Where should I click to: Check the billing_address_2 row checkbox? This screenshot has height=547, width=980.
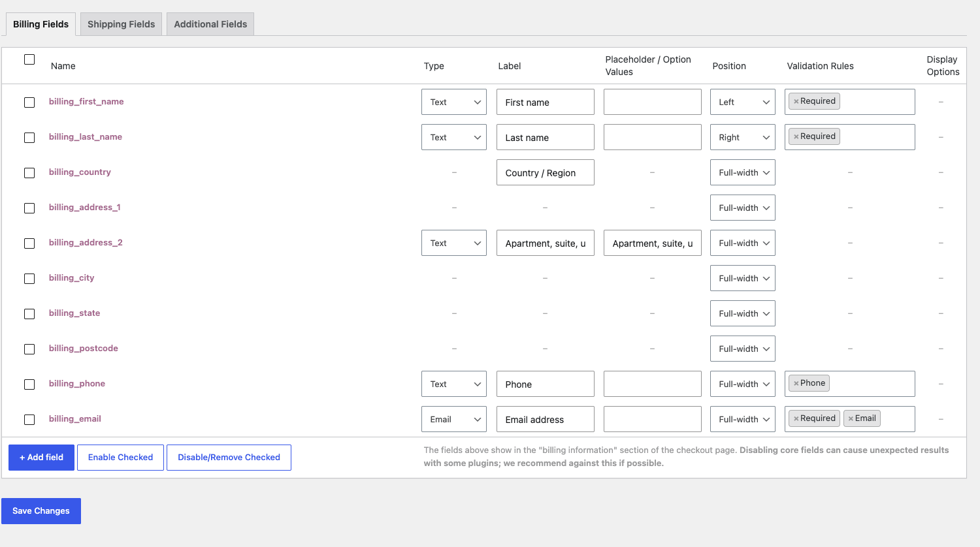coord(29,243)
